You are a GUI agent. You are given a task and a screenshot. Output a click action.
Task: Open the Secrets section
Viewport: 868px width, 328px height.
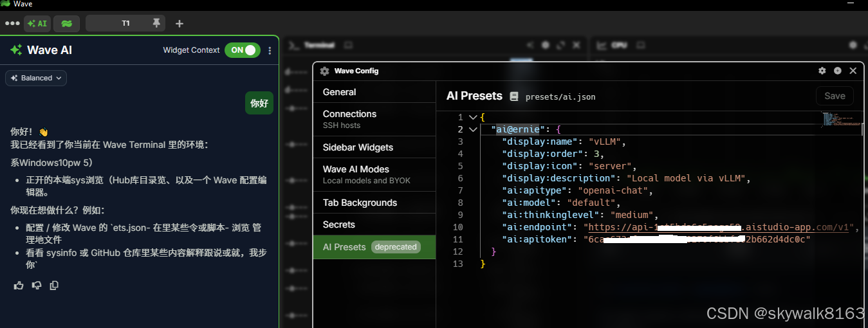click(x=374, y=224)
